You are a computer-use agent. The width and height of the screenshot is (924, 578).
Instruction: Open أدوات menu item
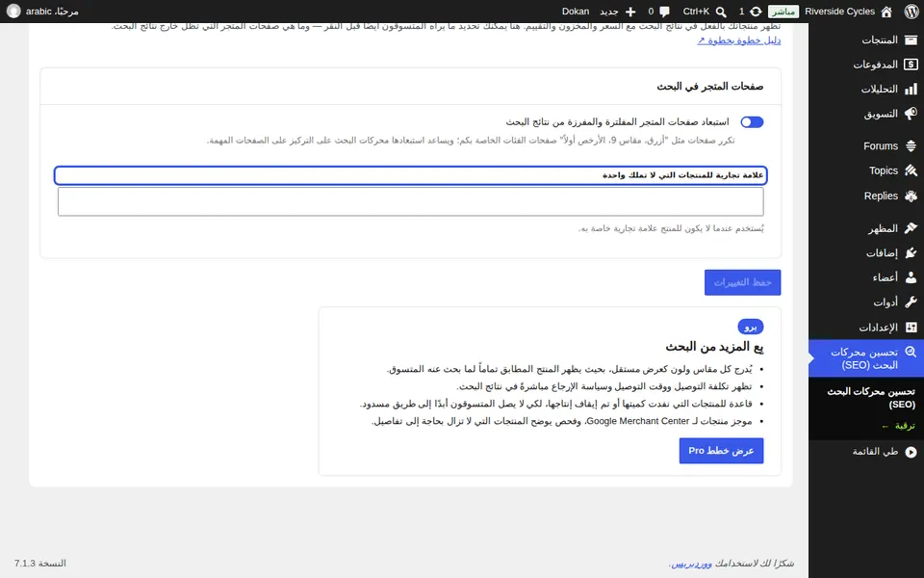866,302
